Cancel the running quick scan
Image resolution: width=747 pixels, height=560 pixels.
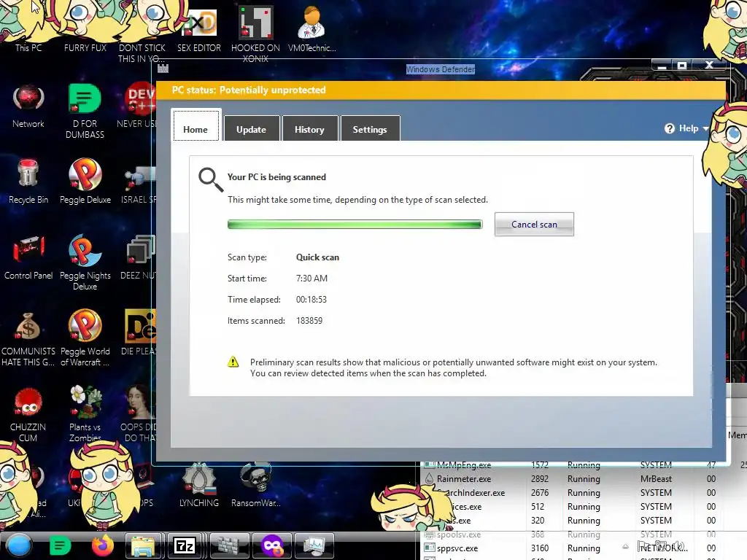[534, 225]
